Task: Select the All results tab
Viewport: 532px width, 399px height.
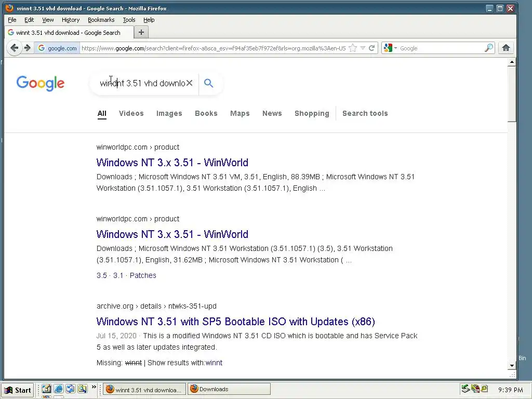Action: pos(102,113)
